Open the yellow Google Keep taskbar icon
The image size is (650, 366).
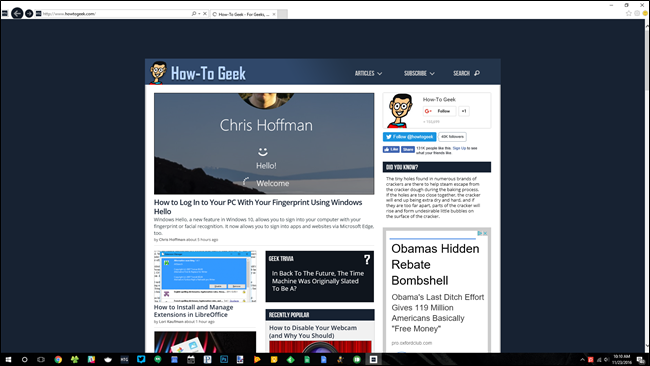pos(274,359)
